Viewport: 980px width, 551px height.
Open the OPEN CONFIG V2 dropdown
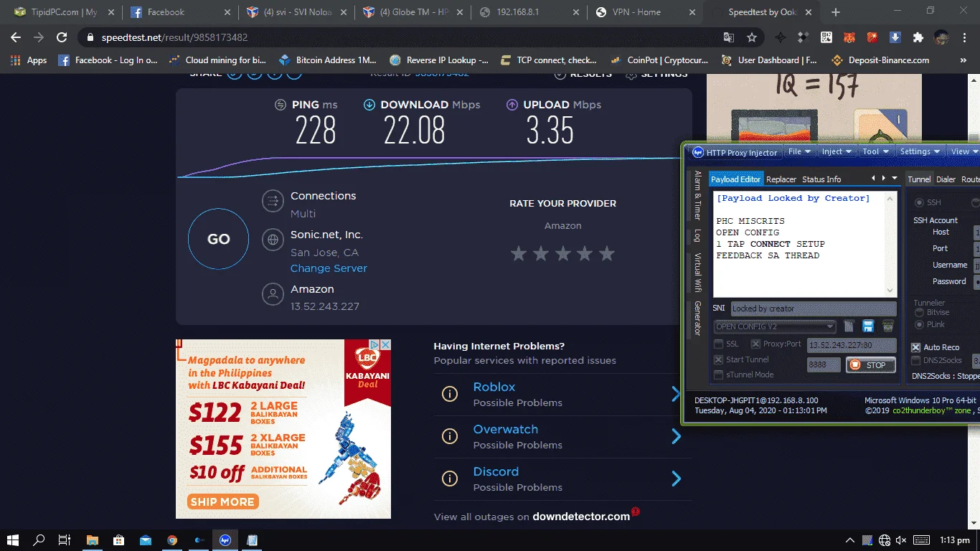coord(775,327)
